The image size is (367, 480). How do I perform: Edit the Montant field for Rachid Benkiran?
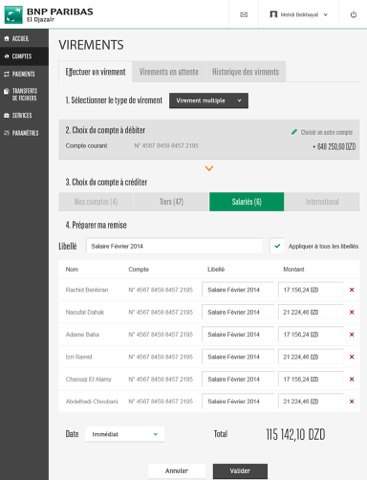pyautogui.click(x=311, y=290)
